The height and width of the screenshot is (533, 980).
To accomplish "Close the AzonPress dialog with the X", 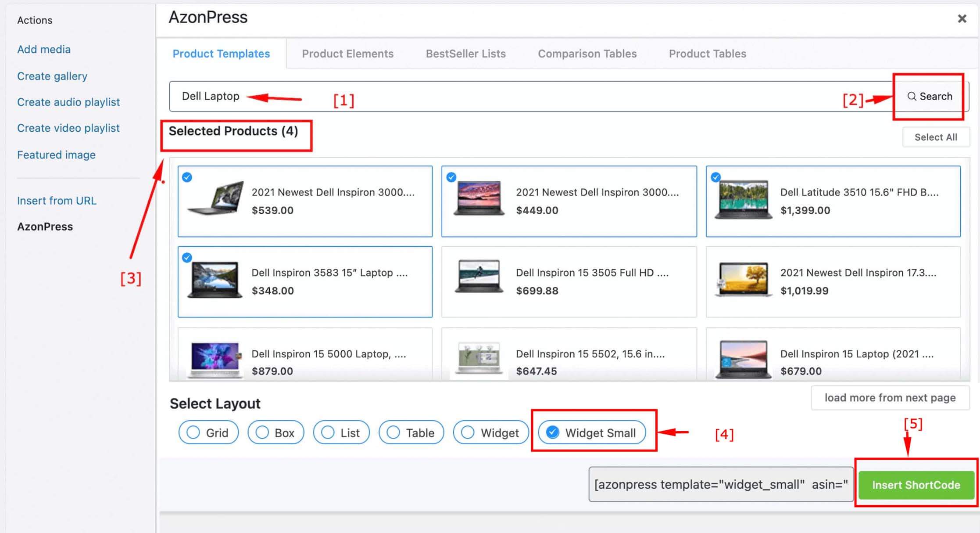I will pyautogui.click(x=962, y=18).
